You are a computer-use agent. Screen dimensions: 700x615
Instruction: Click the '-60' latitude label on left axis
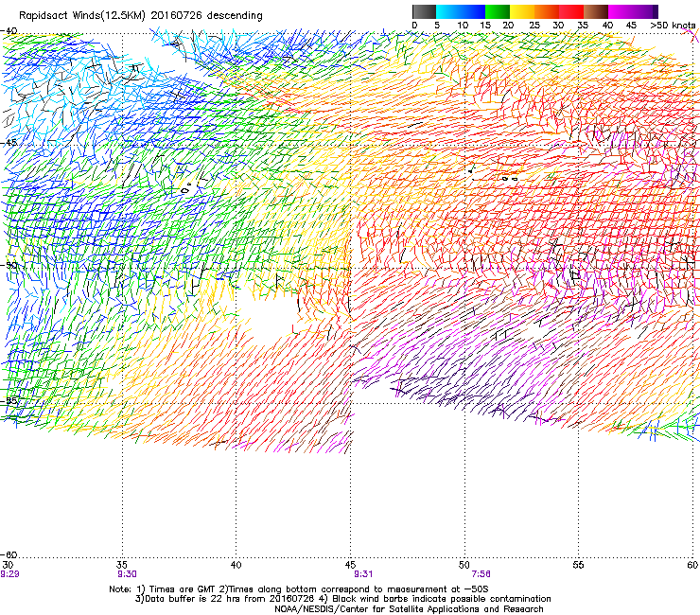tap(9, 554)
